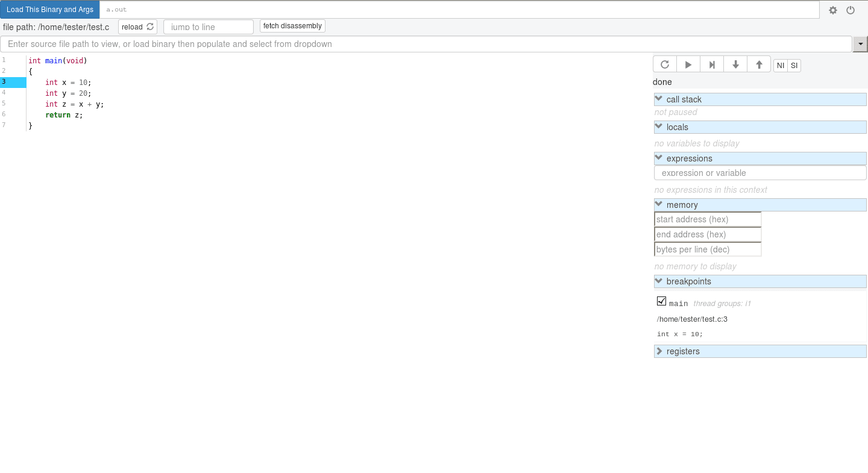Click the code line 'int main(void)'
Image resolution: width=868 pixels, height=473 pixels.
(x=58, y=61)
